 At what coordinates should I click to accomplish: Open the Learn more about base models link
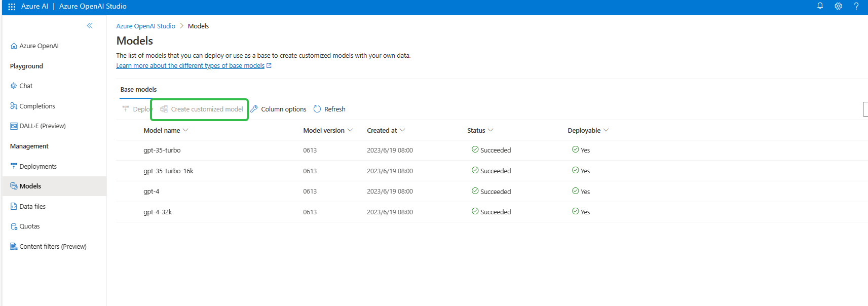pos(194,66)
